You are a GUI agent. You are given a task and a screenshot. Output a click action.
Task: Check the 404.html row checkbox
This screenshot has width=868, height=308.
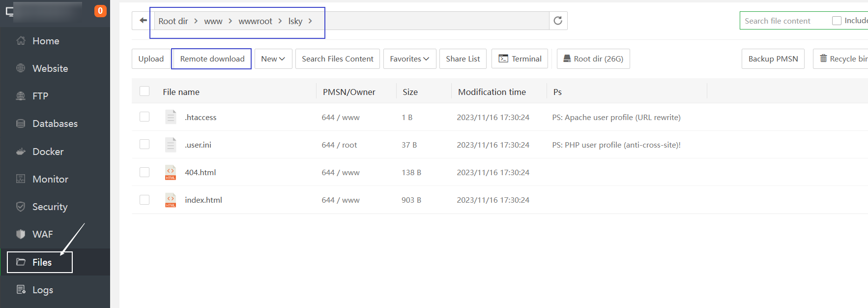(145, 172)
